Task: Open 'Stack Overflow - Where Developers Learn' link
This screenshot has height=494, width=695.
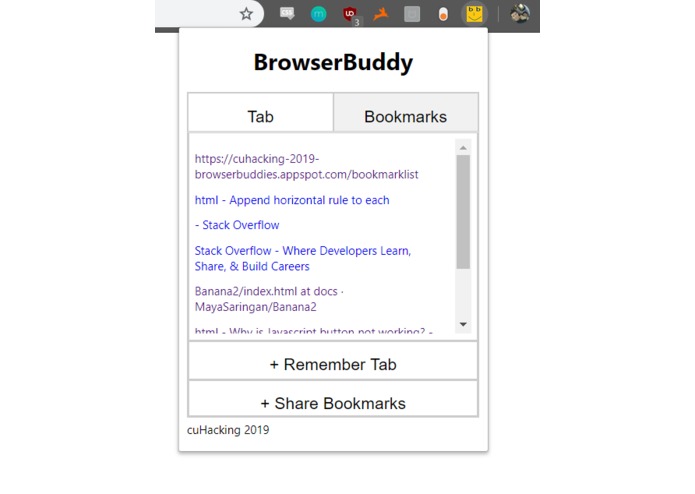Action: pyautogui.click(x=303, y=258)
